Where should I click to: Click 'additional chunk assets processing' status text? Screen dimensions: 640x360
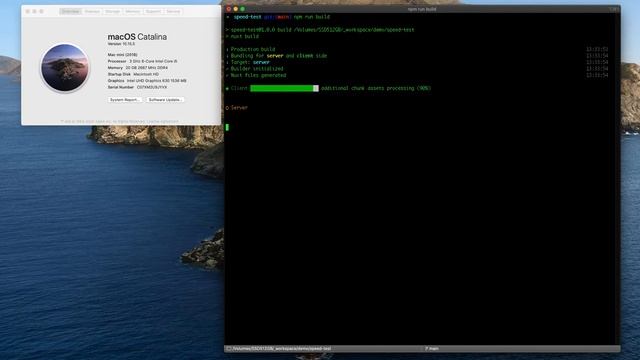click(367, 88)
